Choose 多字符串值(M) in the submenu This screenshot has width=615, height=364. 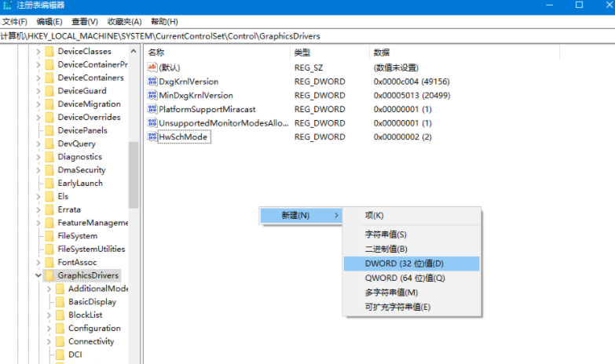[412, 293]
